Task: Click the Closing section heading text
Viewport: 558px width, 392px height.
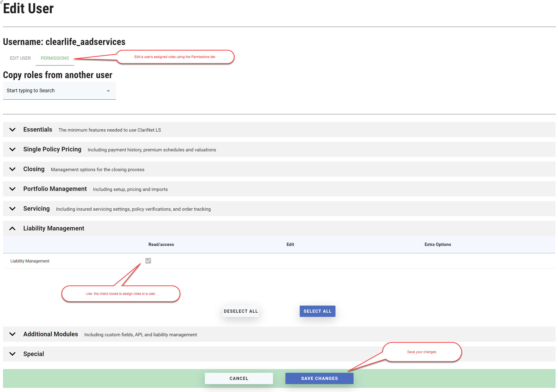Action: (x=34, y=169)
